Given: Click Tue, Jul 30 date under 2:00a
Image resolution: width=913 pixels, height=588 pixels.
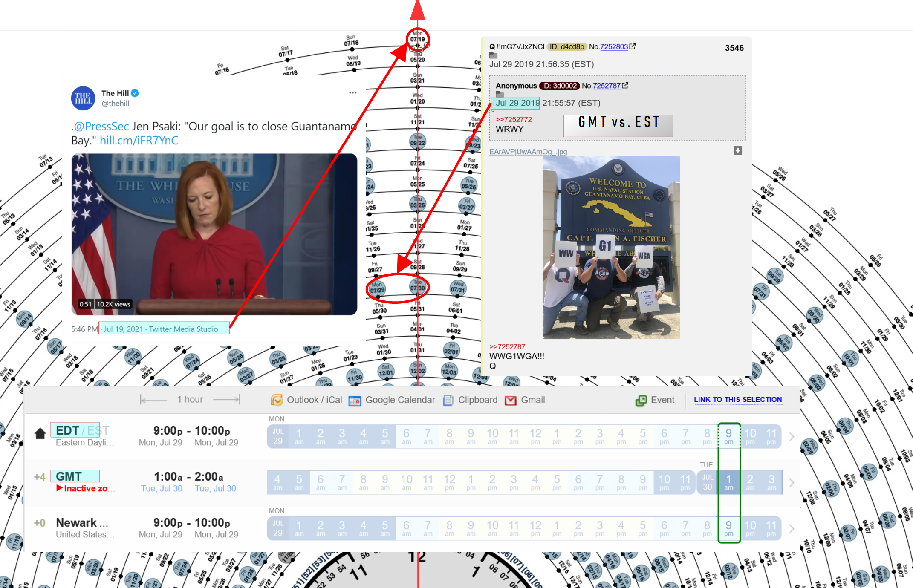Looking at the screenshot, I should (215, 488).
